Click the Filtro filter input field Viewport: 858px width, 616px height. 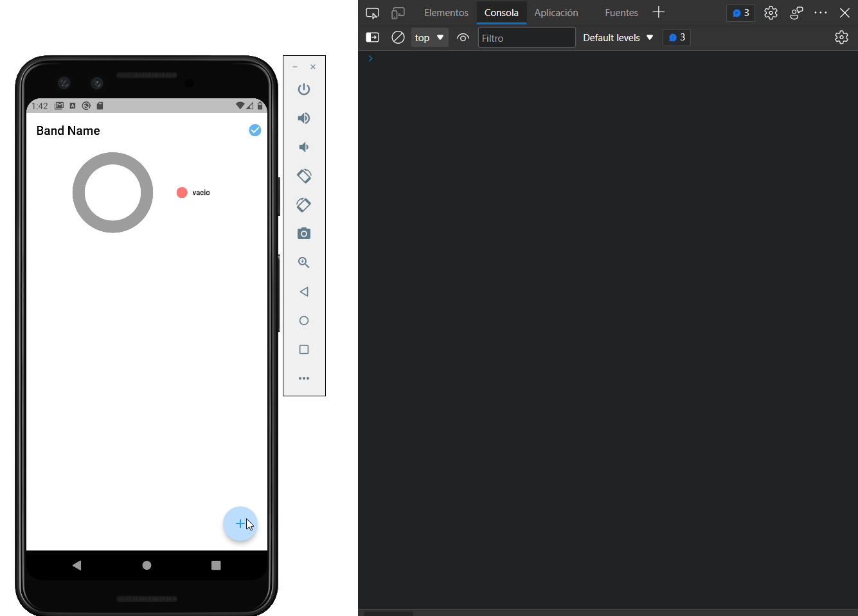point(526,37)
